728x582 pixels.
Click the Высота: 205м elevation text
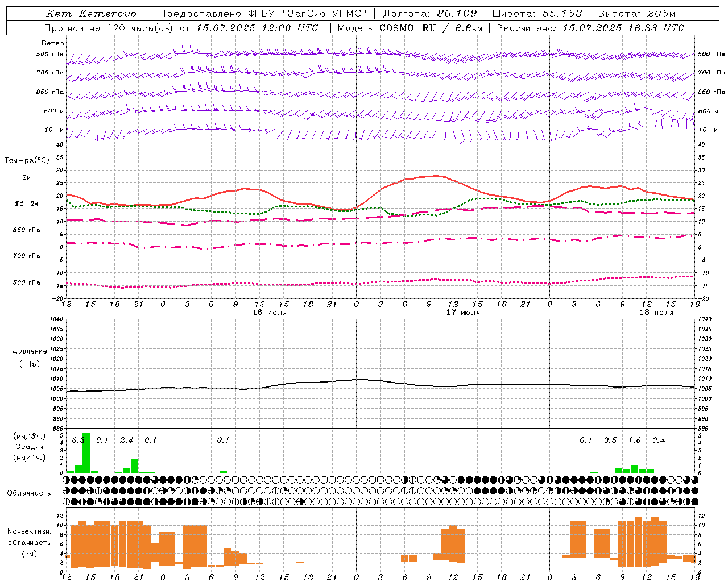(x=636, y=14)
